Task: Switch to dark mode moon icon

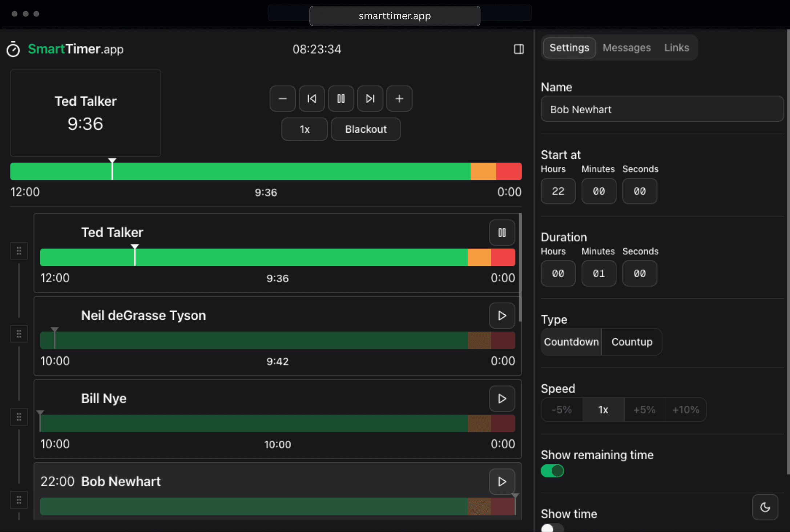Action: coord(765,507)
